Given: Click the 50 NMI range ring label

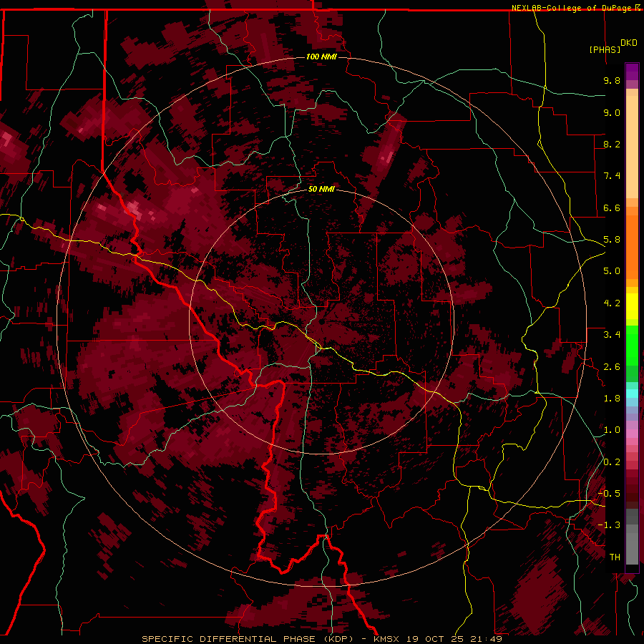Looking at the screenshot, I should pos(321,189).
